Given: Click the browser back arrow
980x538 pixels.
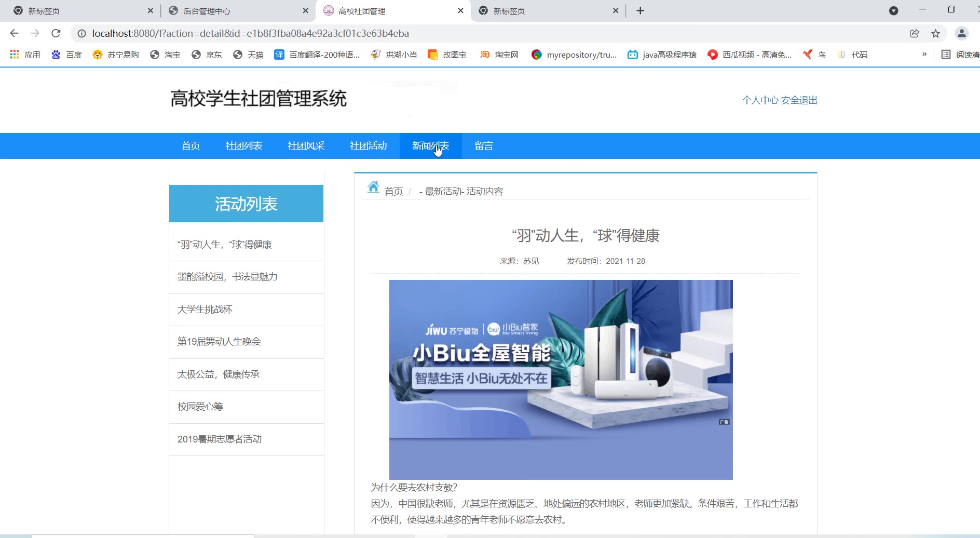Looking at the screenshot, I should tap(14, 33).
